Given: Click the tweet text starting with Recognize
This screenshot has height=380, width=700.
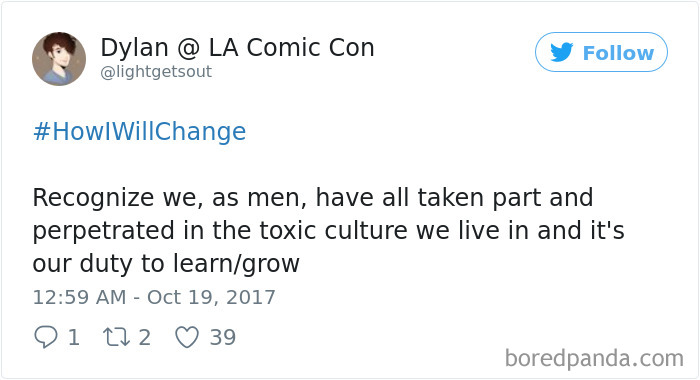Looking at the screenshot, I should coord(328,230).
